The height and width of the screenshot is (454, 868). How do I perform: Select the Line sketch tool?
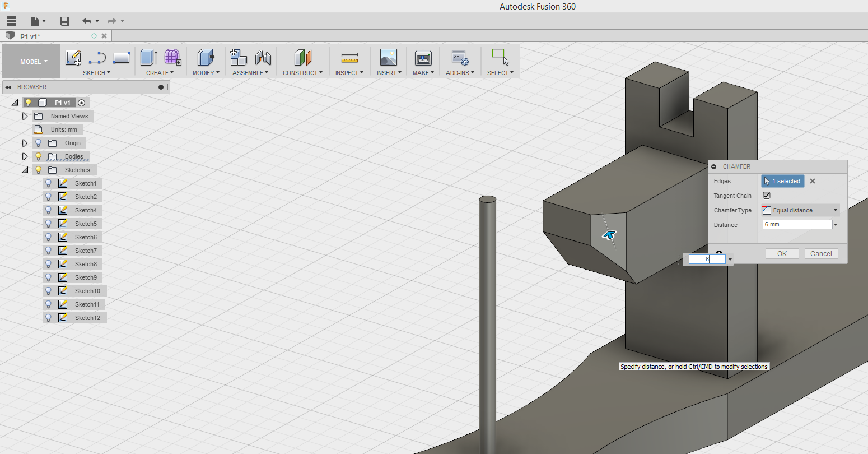pos(97,58)
